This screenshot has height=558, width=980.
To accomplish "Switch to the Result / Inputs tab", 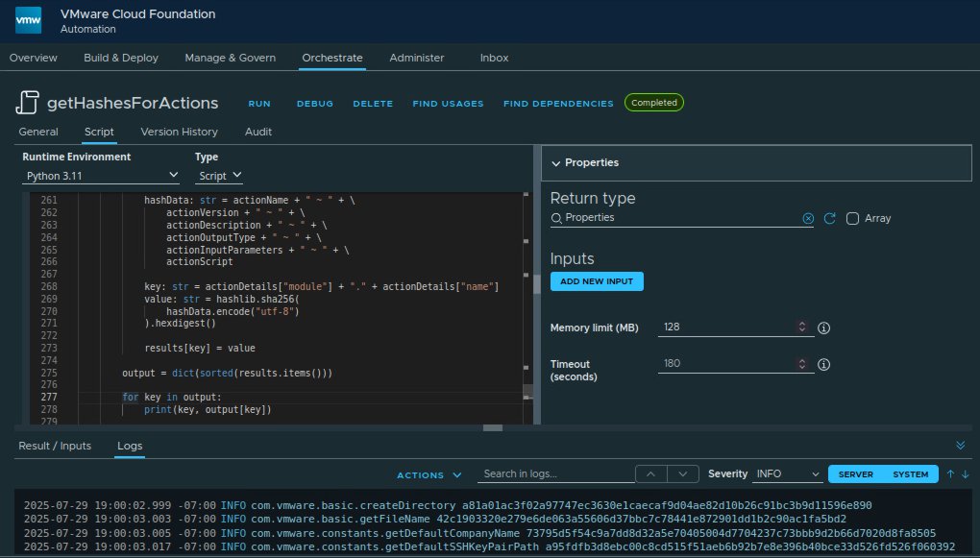I will coord(55,446).
